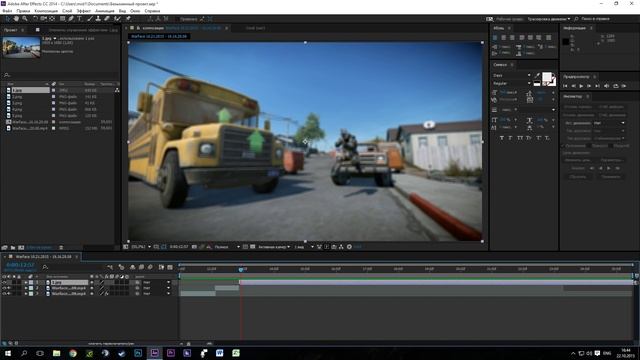Open the workspace dropdown in top bar
This screenshot has height=360, width=640.
click(549, 19)
